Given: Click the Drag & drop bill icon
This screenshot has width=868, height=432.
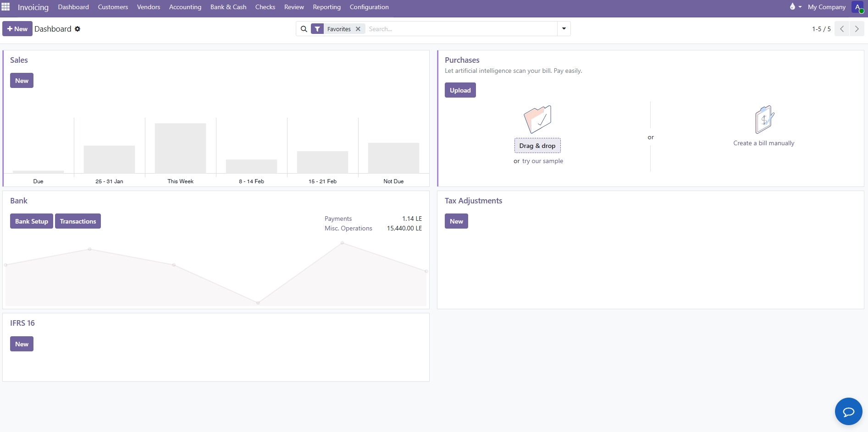Looking at the screenshot, I should [537, 119].
